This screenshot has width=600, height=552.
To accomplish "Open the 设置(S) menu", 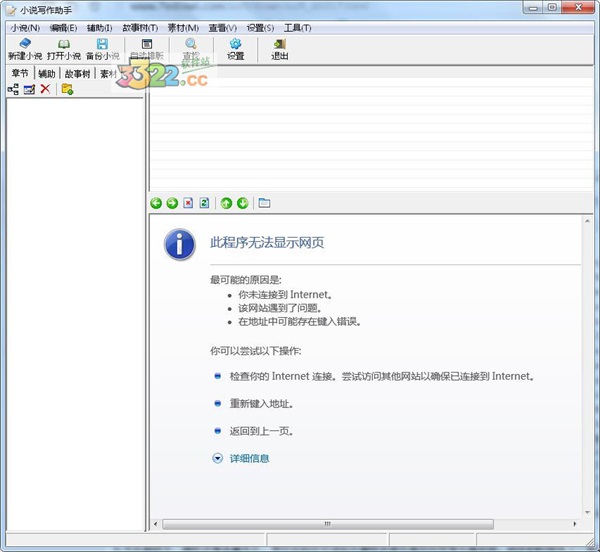I will point(260,28).
